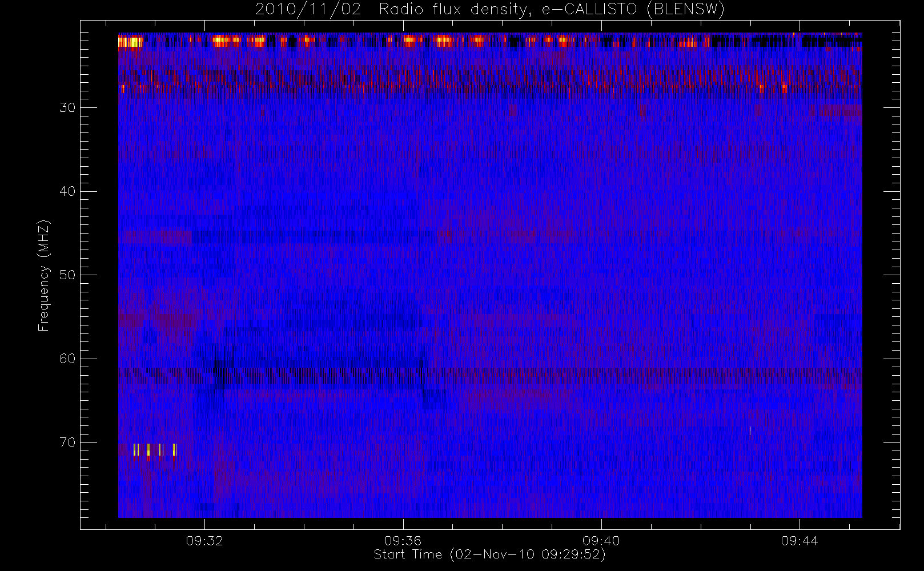This screenshot has height=571, width=924.
Task: Click the 50 MHz frequency tick label
Action: pos(67,275)
